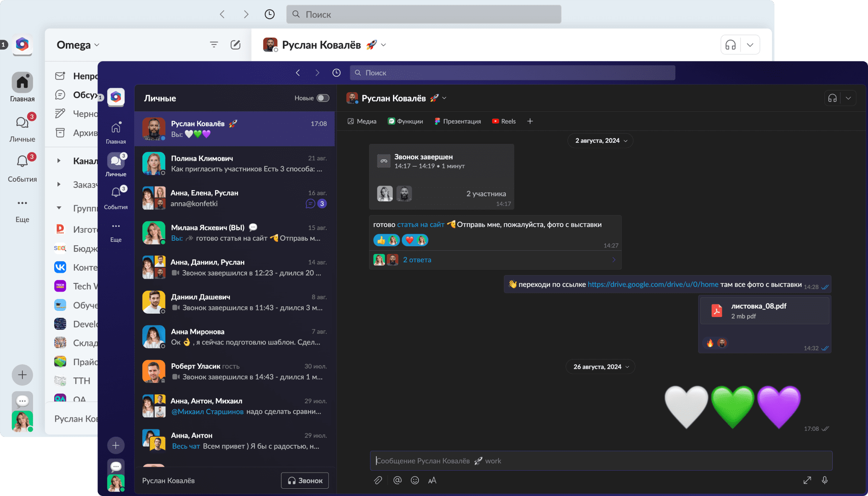Image resolution: width=868 pixels, height=496 pixels.
Task: Toggle Новые switch in Личные list
Action: tap(323, 98)
